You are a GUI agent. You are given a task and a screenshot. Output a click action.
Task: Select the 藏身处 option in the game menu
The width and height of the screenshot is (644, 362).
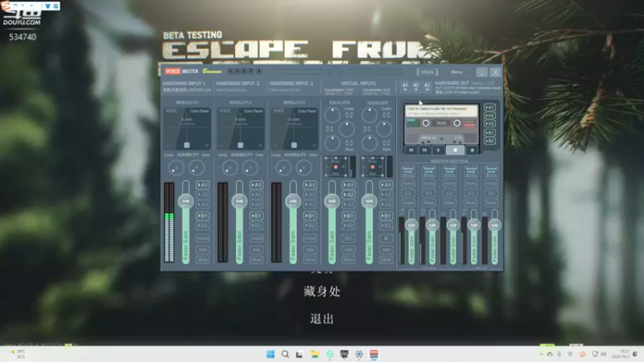pyautogui.click(x=322, y=292)
